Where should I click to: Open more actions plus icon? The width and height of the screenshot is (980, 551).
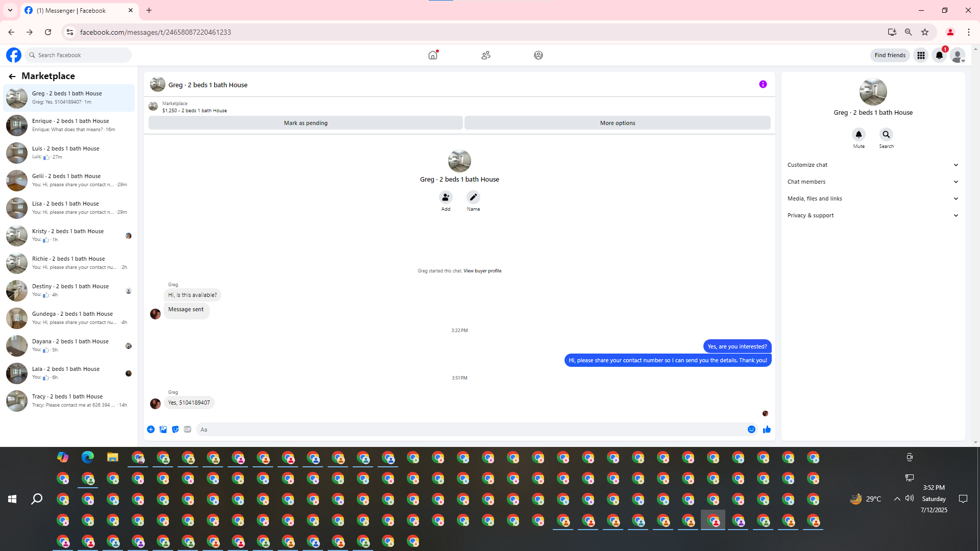point(151,430)
